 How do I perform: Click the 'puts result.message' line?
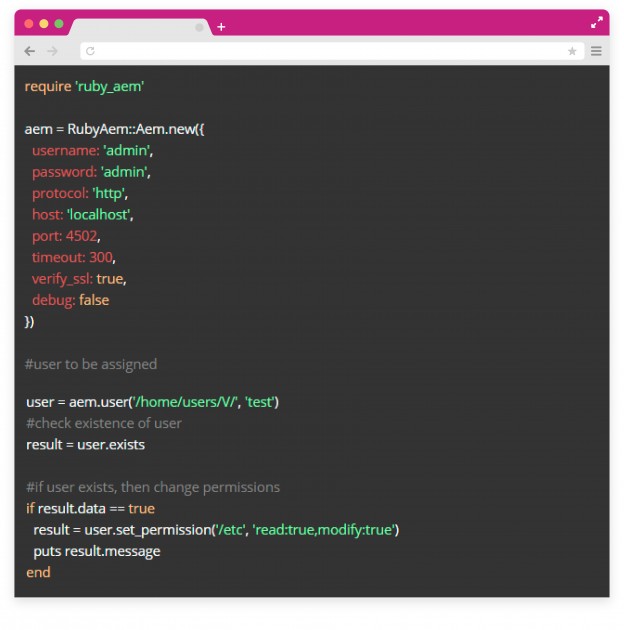97,551
